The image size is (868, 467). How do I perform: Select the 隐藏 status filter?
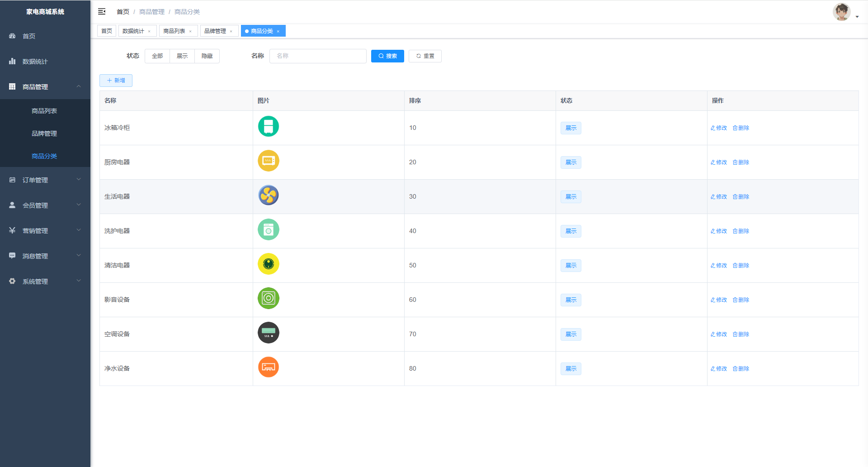(207, 56)
